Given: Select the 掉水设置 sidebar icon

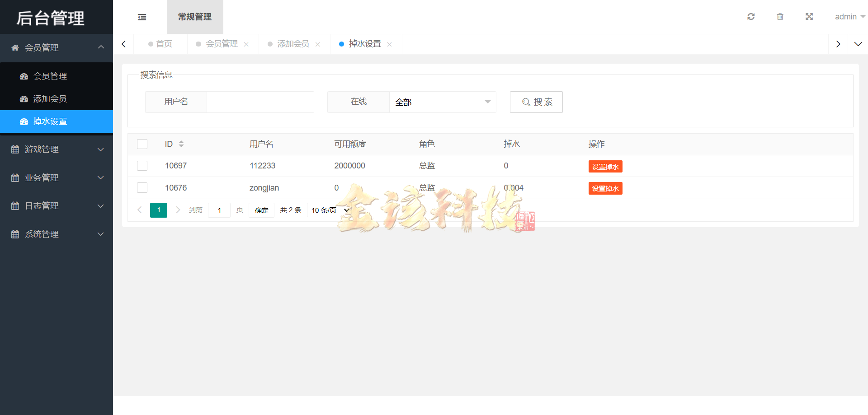Looking at the screenshot, I should coord(24,121).
